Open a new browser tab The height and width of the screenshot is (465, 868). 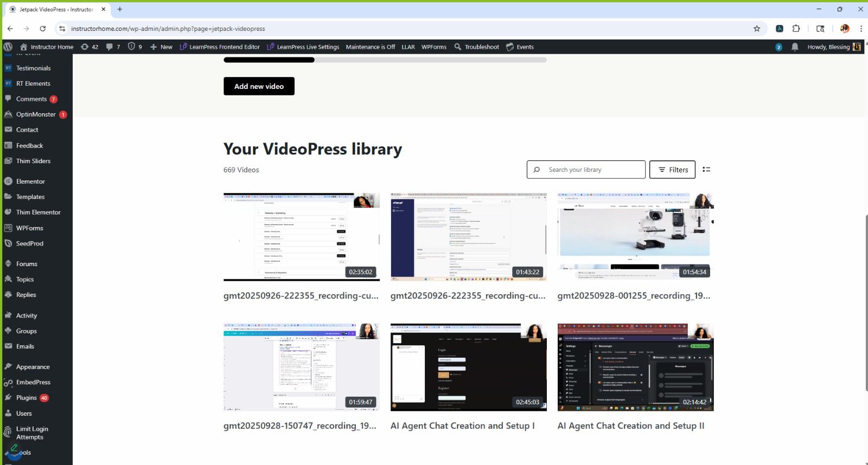[x=120, y=9]
